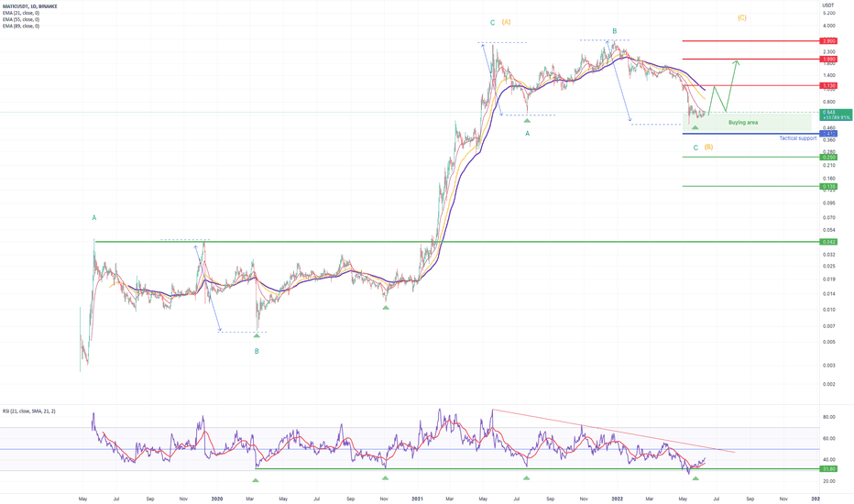Select the 'Buying area' text annotation
The image size is (854, 504).
pos(743,123)
